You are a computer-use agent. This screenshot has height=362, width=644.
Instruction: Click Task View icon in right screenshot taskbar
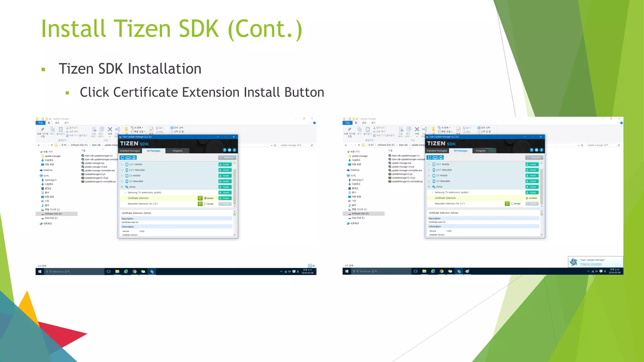pos(415,271)
